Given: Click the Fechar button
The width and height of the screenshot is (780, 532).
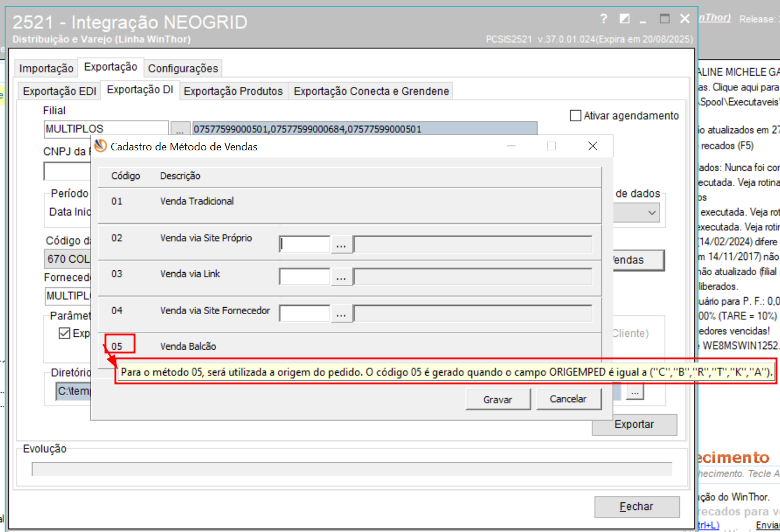Looking at the screenshot, I should tap(637, 506).
